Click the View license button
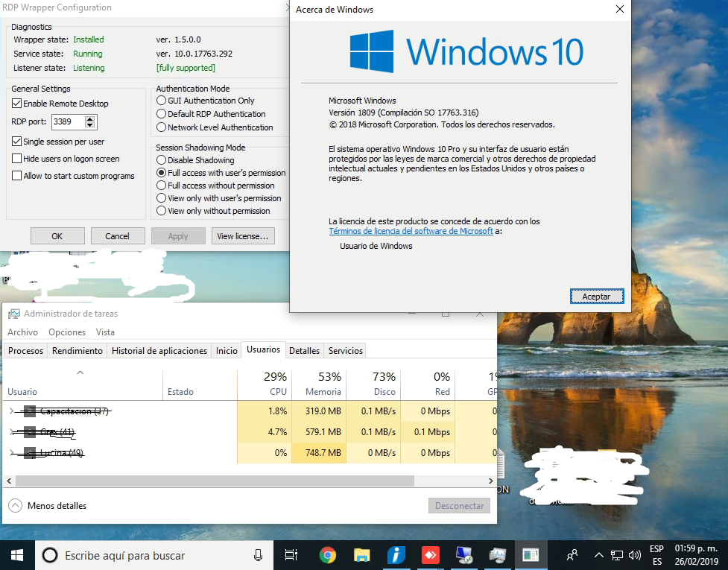 pyautogui.click(x=243, y=236)
